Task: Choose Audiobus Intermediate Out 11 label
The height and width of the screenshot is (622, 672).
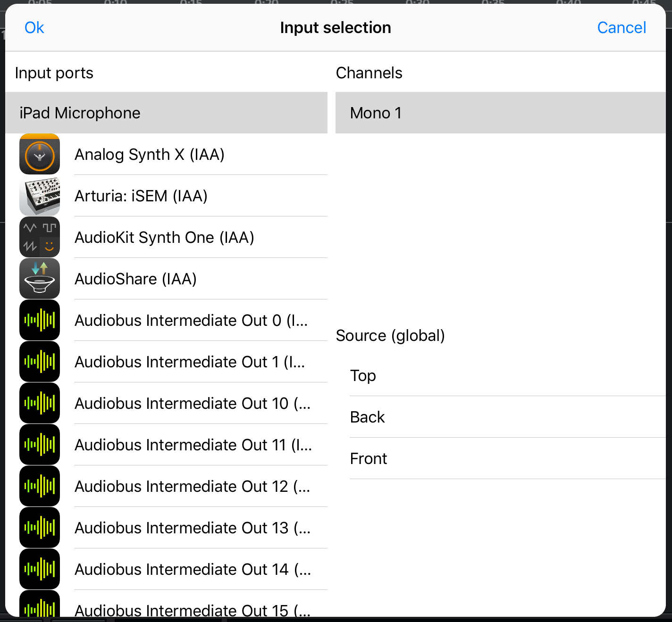Action: pos(193,445)
